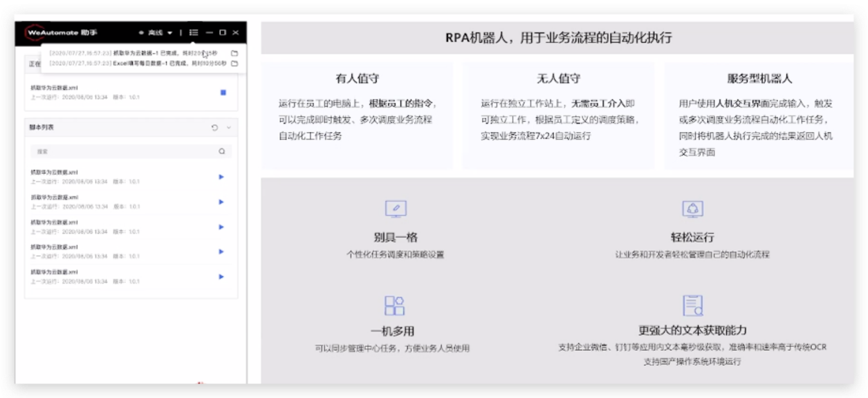The image size is (868, 398).
Task: Stop the currently running 抓取华为云数据.xml script
Action: click(x=223, y=93)
